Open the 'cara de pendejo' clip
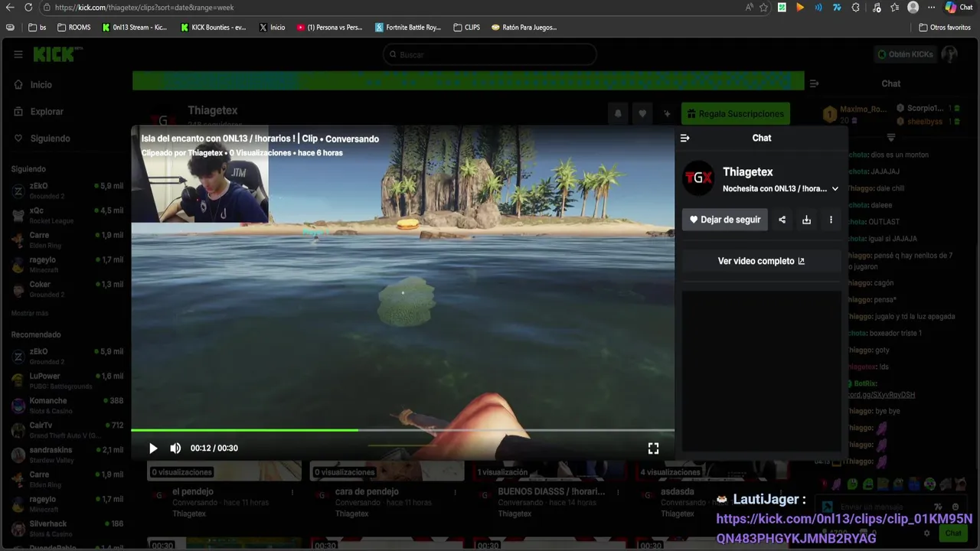The image size is (980, 551). (367, 492)
